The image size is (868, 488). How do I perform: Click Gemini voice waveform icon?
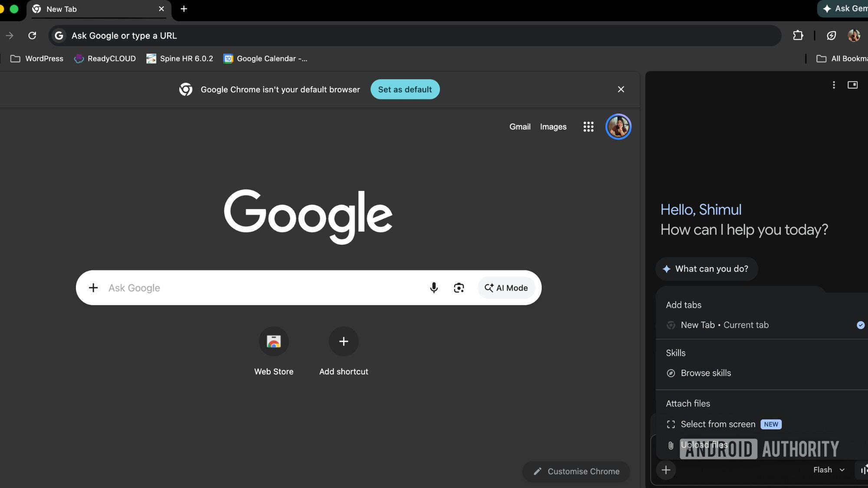[x=864, y=470]
